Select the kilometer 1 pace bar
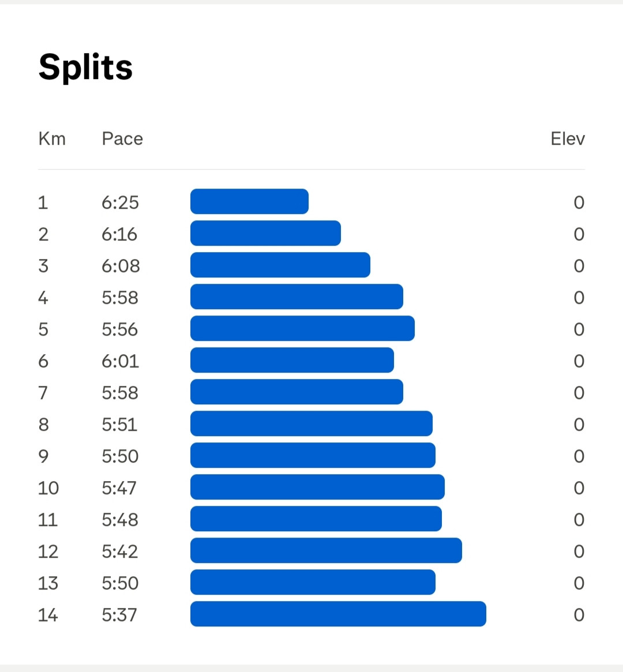The image size is (623, 672). (x=249, y=201)
